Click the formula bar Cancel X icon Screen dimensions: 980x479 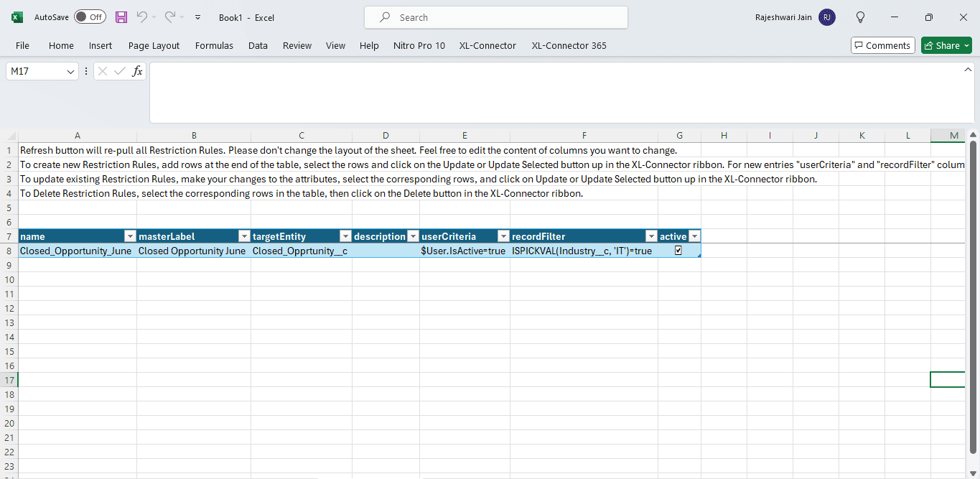(103, 71)
